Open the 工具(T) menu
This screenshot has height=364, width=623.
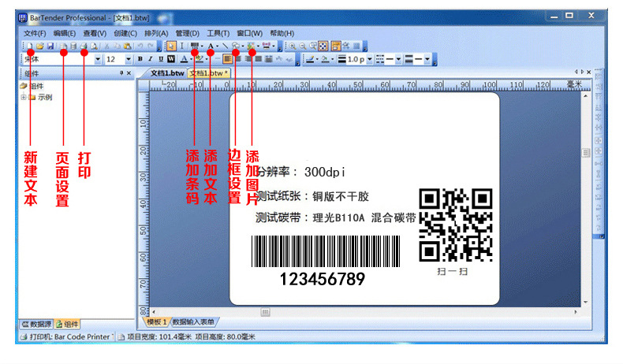point(218,33)
